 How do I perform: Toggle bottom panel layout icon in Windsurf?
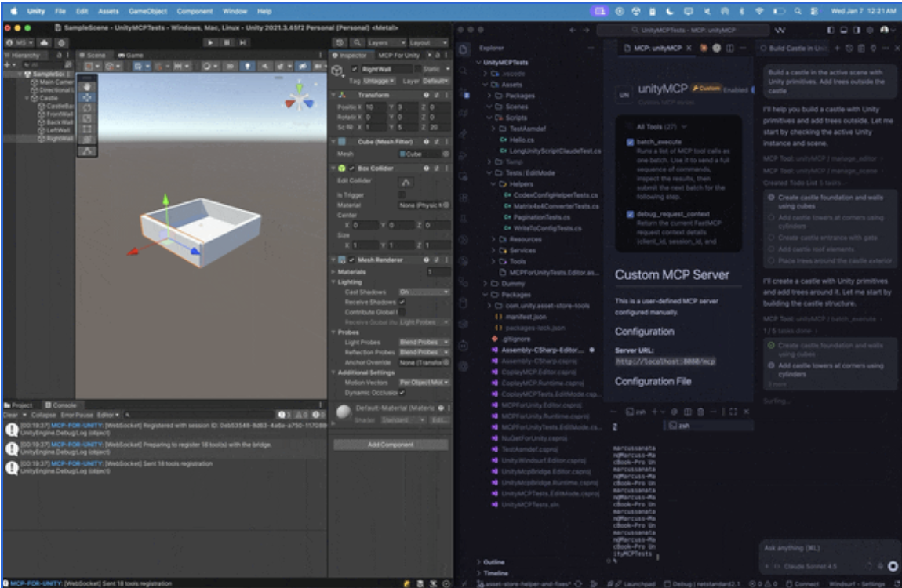pos(844,30)
